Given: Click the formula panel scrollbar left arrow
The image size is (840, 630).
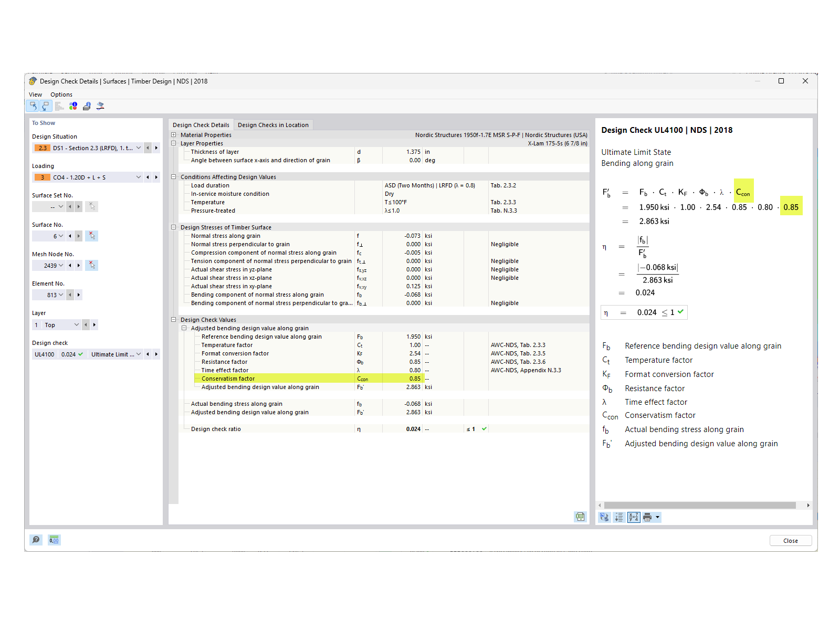Looking at the screenshot, I should point(600,505).
